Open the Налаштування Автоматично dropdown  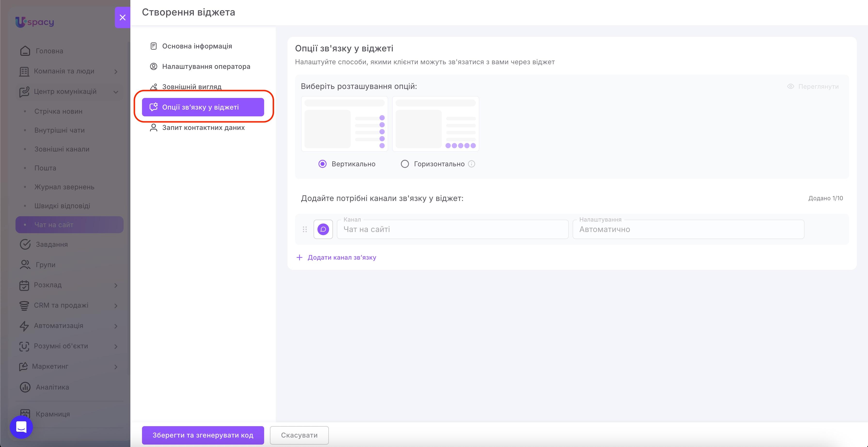(x=688, y=230)
